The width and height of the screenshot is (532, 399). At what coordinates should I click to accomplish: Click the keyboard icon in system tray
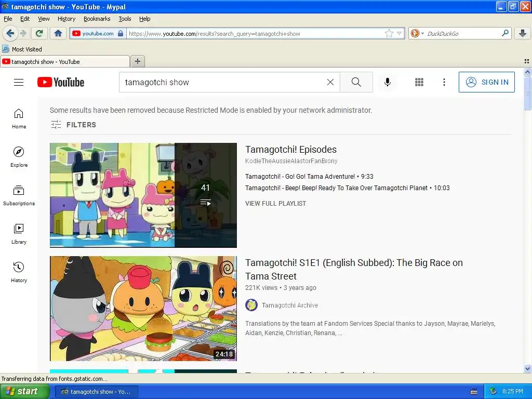[x=474, y=392]
